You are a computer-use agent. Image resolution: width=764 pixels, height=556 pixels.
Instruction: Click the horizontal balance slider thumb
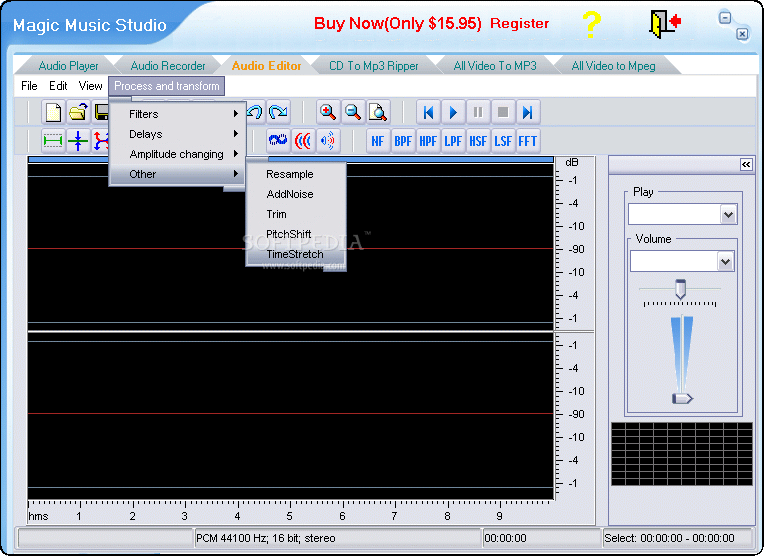click(680, 289)
